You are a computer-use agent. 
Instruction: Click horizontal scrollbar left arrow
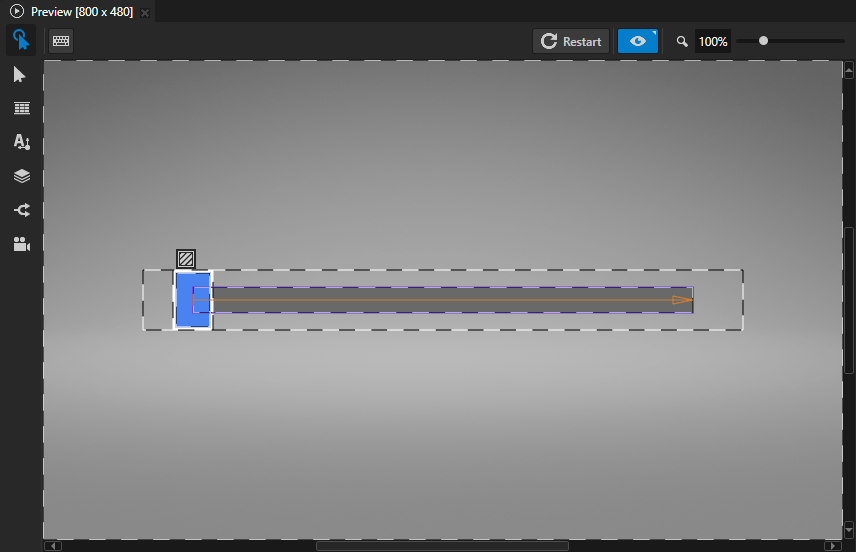coord(53,546)
